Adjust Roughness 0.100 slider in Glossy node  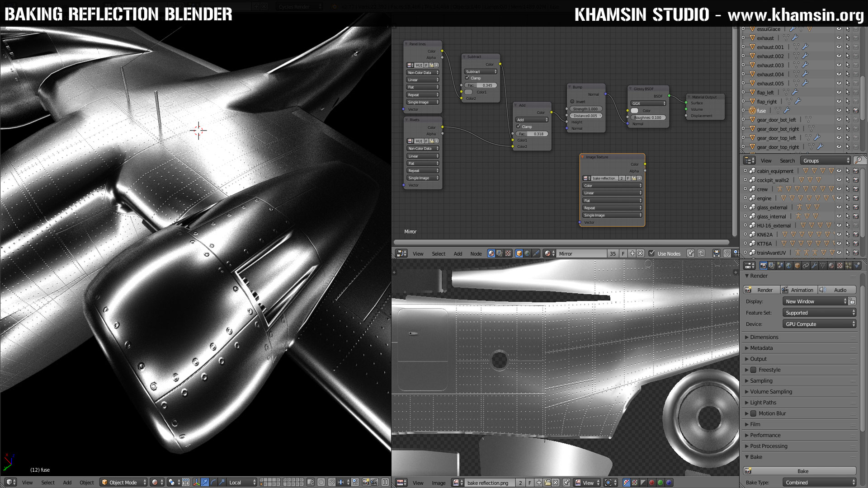click(x=648, y=117)
